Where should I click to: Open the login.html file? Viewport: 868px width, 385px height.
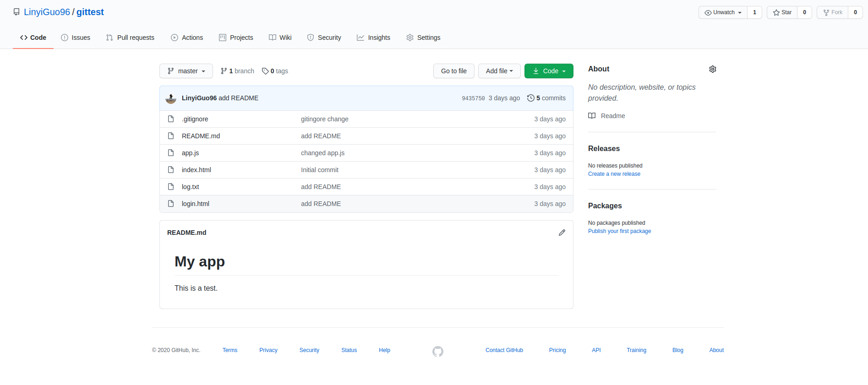[196, 204]
